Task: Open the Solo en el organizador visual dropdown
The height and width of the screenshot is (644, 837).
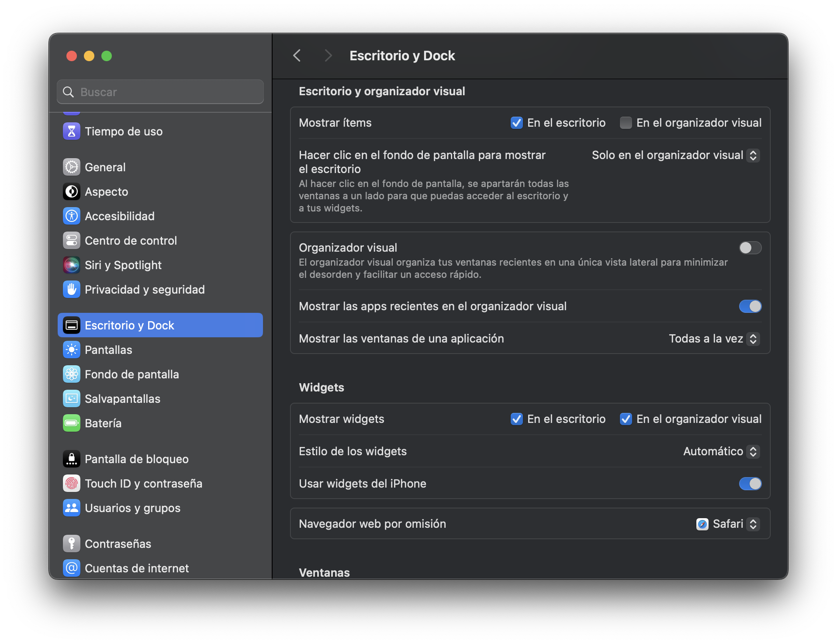Action: click(x=675, y=156)
